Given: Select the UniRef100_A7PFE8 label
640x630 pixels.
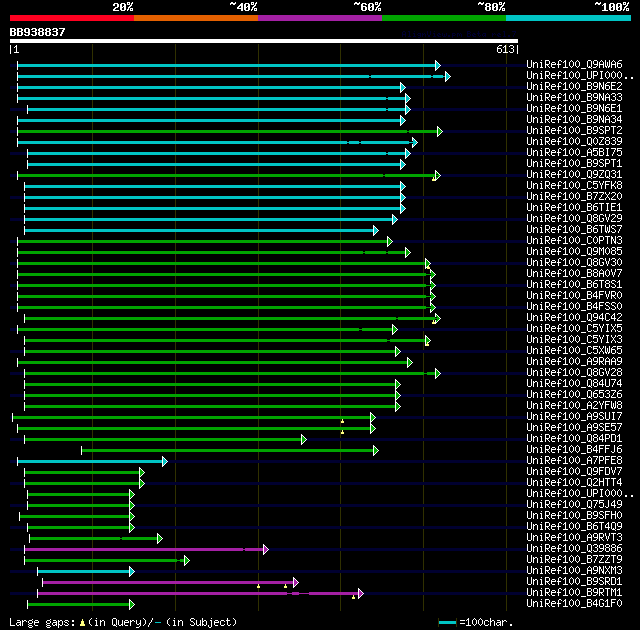Looking at the screenshot, I should (574, 461).
